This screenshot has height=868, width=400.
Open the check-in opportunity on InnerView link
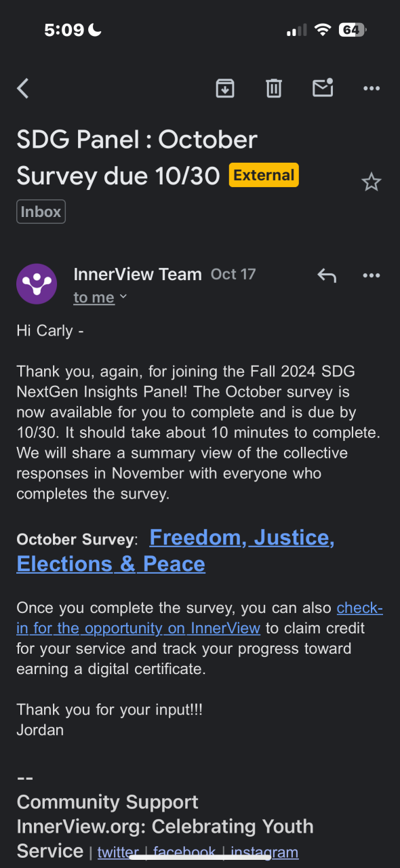click(x=199, y=618)
